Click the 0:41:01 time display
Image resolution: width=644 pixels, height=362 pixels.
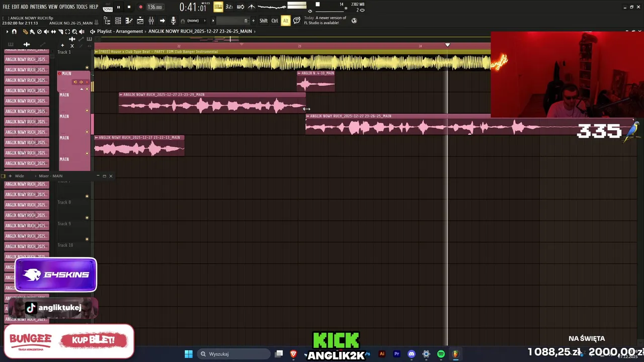coord(193,8)
